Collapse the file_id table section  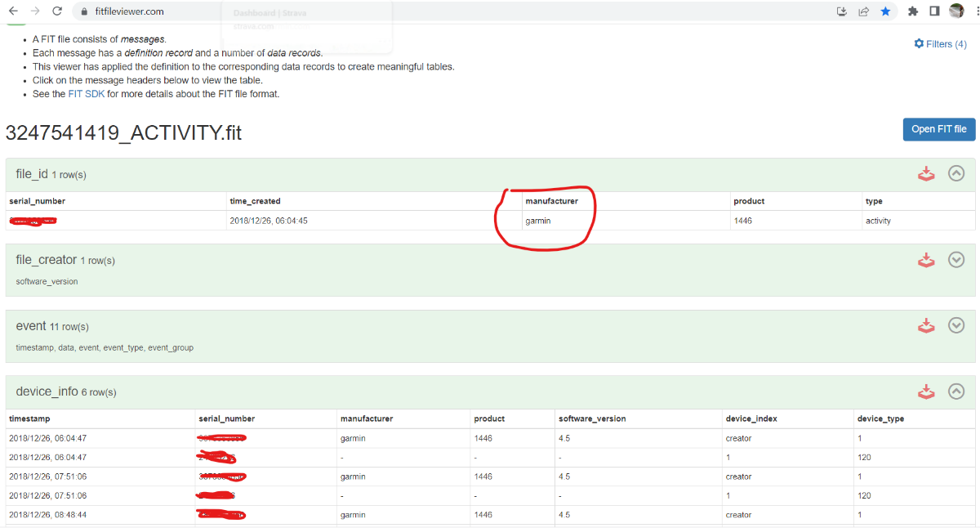(956, 173)
